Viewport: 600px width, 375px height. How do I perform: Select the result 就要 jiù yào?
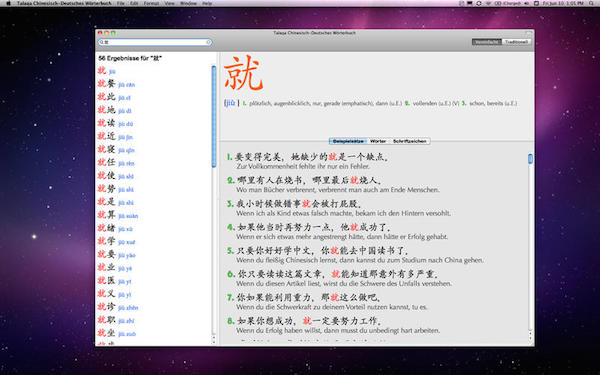pos(116,254)
